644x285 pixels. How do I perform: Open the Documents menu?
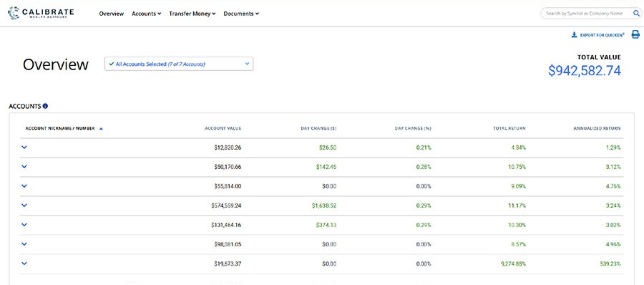(241, 14)
